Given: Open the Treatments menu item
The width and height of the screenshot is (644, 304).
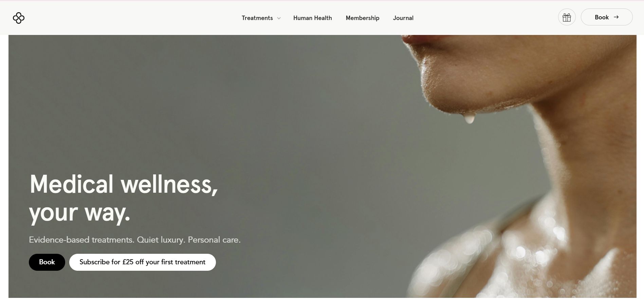Looking at the screenshot, I should coord(257,18).
